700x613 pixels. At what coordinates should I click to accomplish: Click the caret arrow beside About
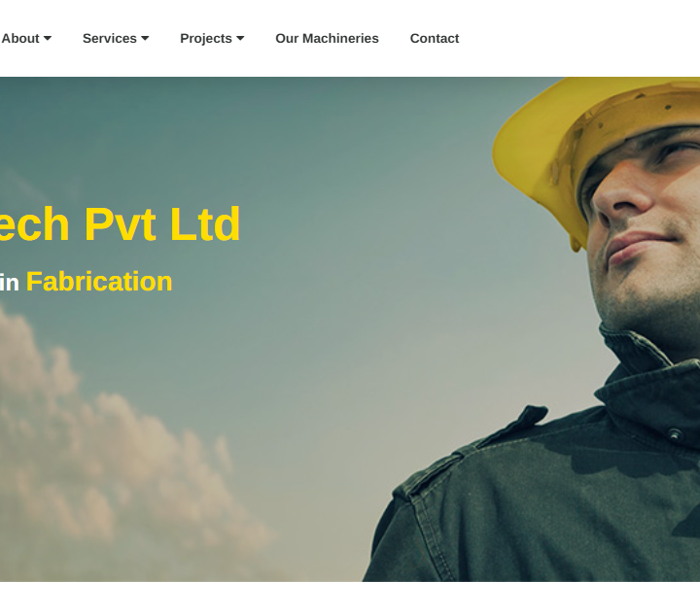48,39
